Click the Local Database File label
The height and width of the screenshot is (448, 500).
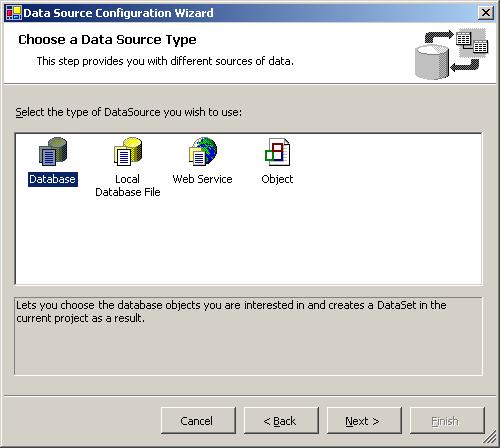coord(128,186)
